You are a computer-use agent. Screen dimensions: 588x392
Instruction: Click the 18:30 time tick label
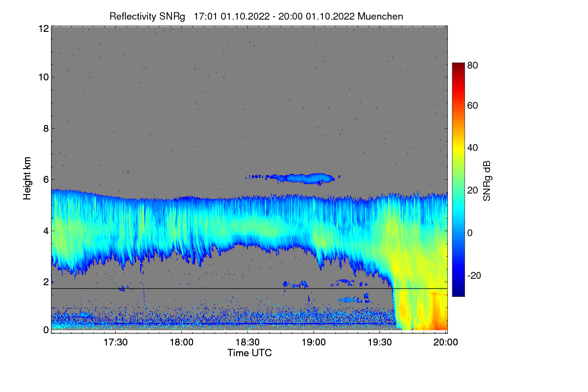click(x=248, y=342)
